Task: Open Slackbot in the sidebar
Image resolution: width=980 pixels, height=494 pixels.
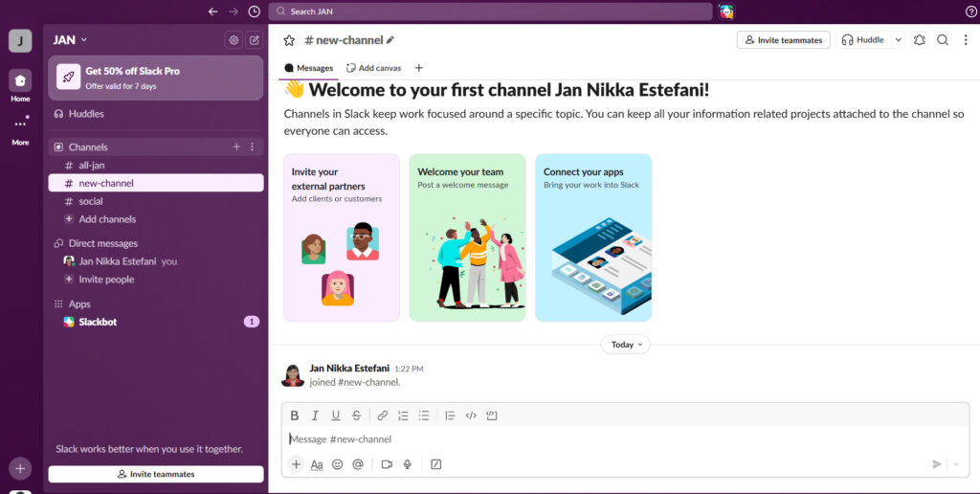Action: point(156,322)
